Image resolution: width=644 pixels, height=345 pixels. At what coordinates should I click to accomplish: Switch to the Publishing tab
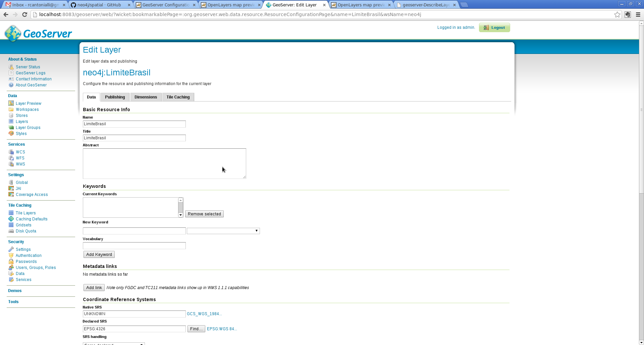click(x=115, y=97)
